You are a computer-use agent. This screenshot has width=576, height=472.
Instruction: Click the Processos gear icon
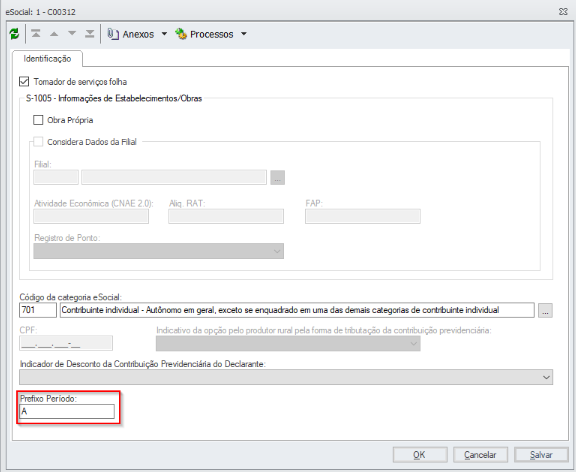pos(181,34)
